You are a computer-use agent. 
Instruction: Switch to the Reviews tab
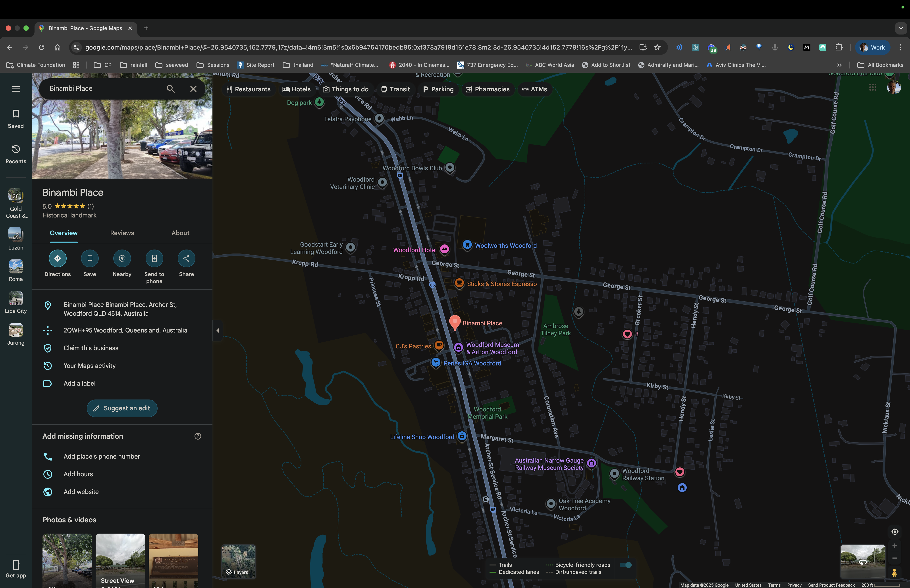pos(122,233)
